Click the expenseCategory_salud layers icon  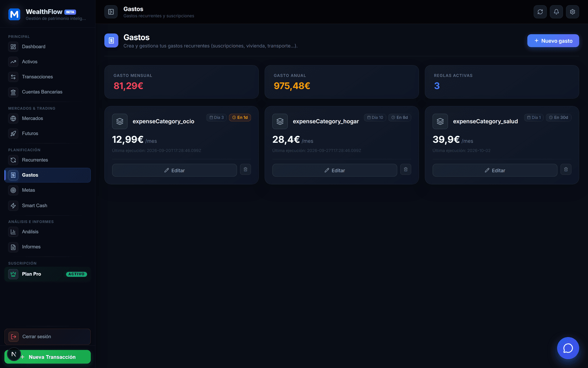point(440,121)
